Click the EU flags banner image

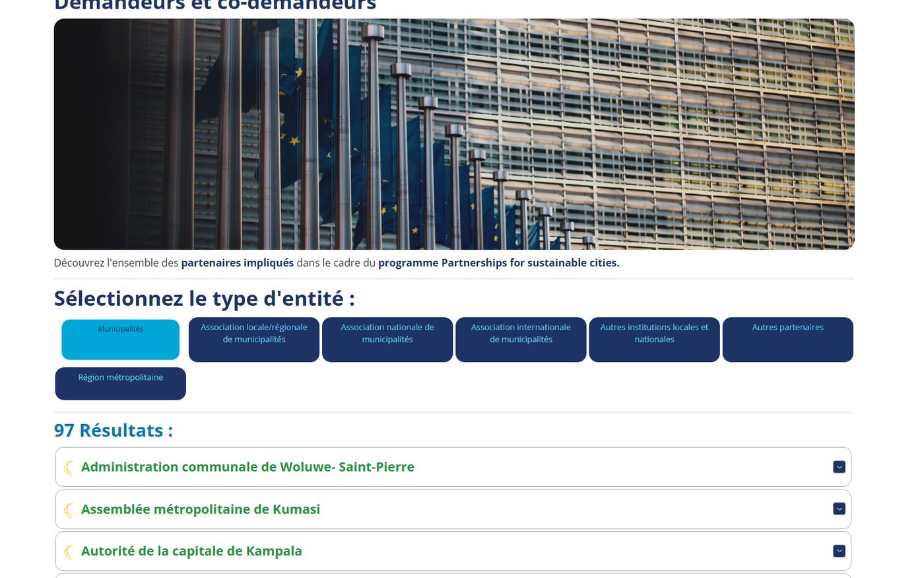pos(454,134)
